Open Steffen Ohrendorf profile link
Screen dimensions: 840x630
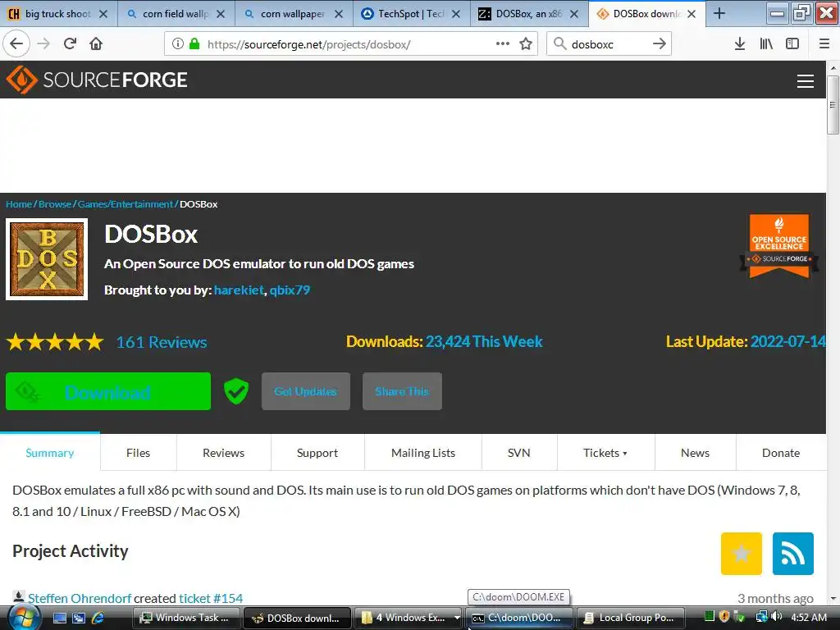pyautogui.click(x=80, y=598)
